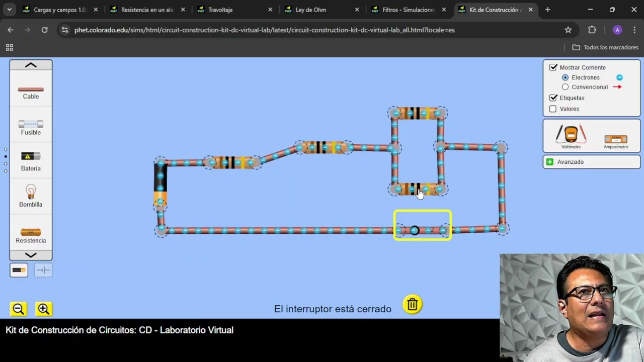The height and width of the screenshot is (362, 644).
Task: Reload the PhET page
Action: click(x=44, y=30)
